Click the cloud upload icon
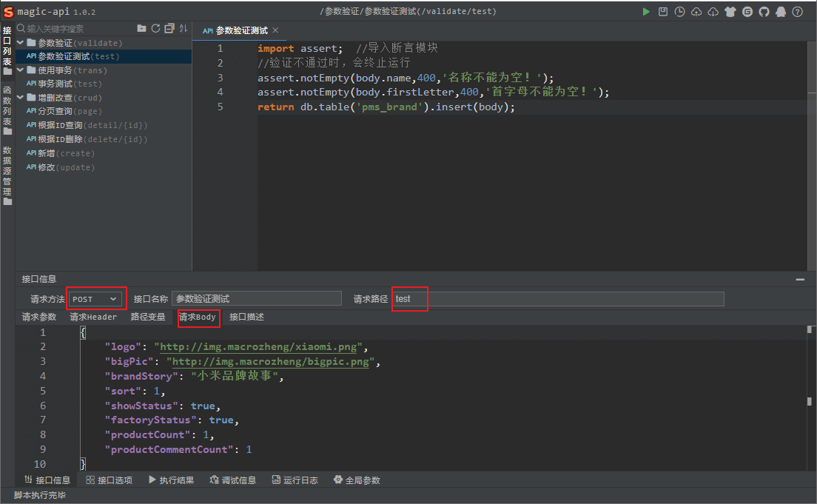 (x=696, y=11)
